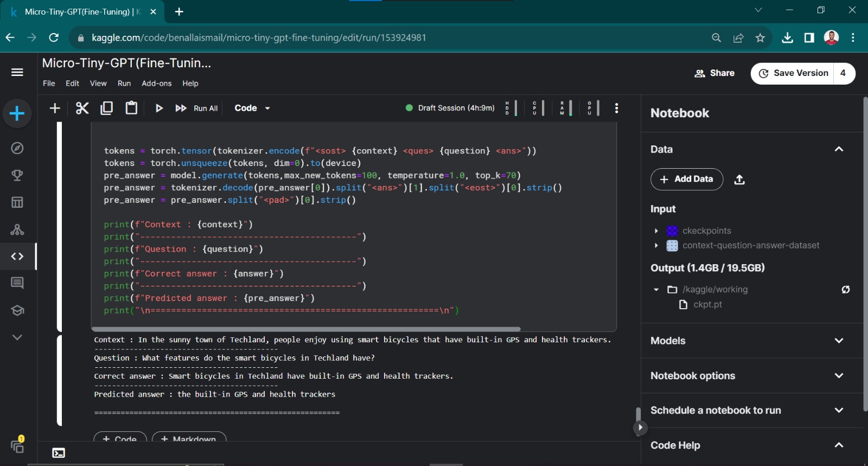This screenshot has height=466, width=868.
Task: Run the current cell with play icon
Action: (159, 108)
